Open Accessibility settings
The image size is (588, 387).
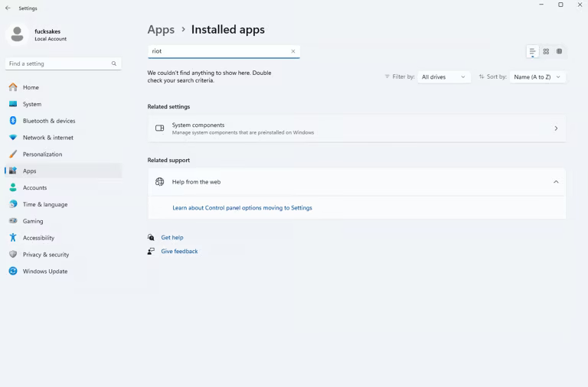pos(38,238)
